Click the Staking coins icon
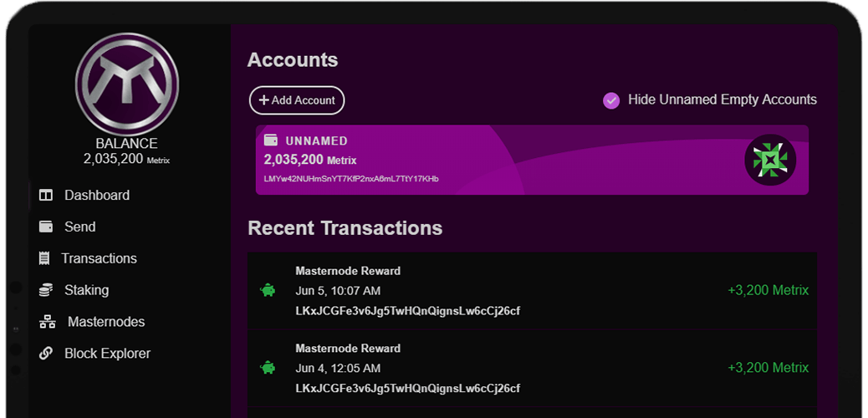The image size is (868, 418). pyautogui.click(x=45, y=290)
